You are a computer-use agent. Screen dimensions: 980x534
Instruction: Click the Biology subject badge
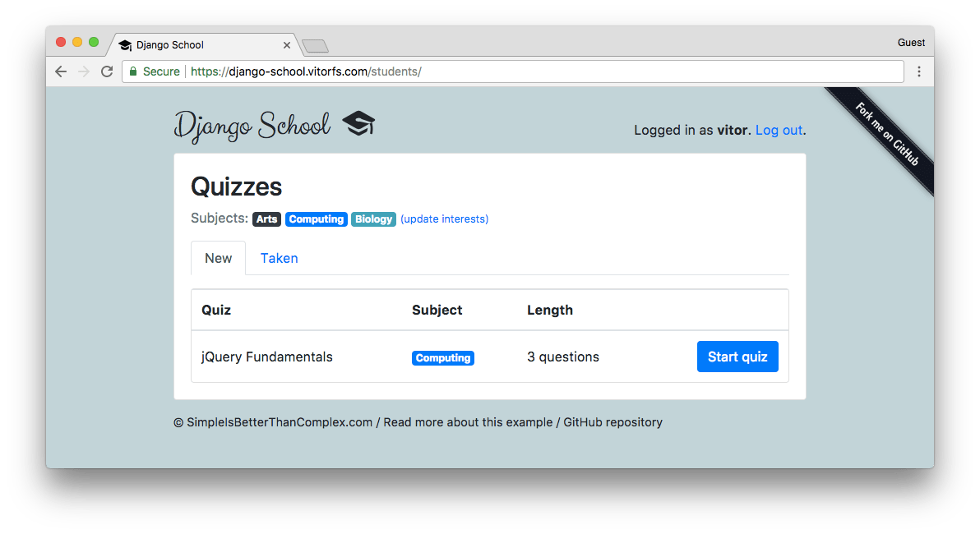[373, 219]
